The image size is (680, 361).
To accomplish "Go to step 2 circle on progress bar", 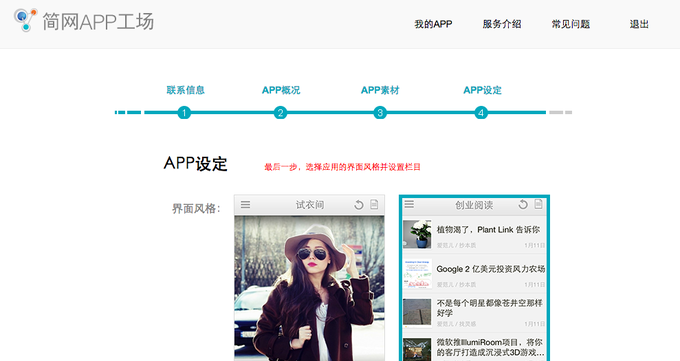I will (281, 113).
